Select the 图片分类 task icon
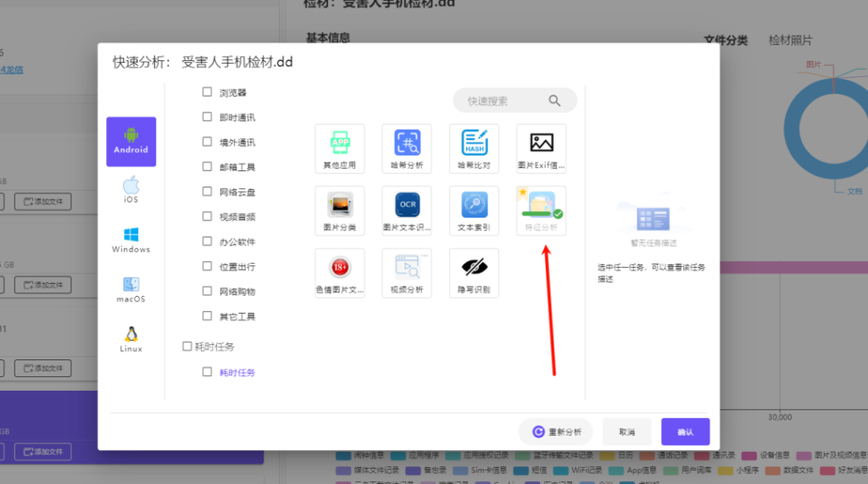Screen dimensions: 868x484 [340, 211]
